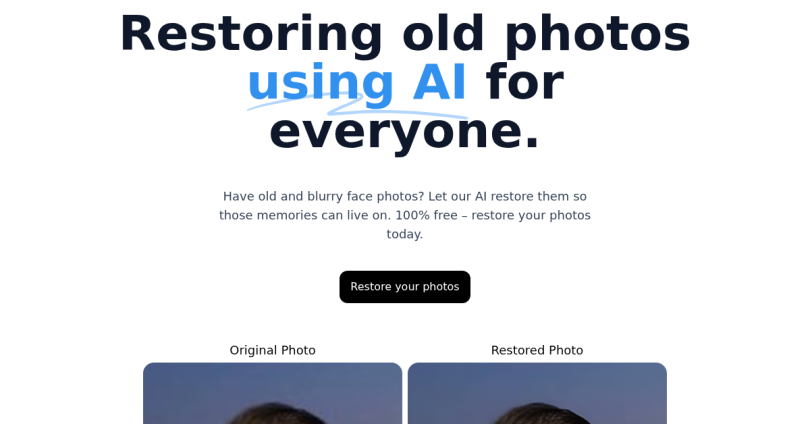Image resolution: width=810 pixels, height=424 pixels.
Task: Click the blue 'using AI' headline text
Action: (x=357, y=83)
